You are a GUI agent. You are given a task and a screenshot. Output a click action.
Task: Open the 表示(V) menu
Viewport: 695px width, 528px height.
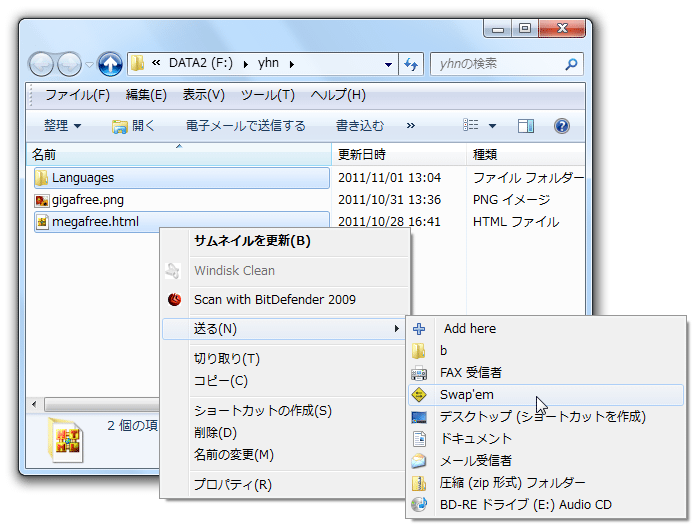pos(203,95)
